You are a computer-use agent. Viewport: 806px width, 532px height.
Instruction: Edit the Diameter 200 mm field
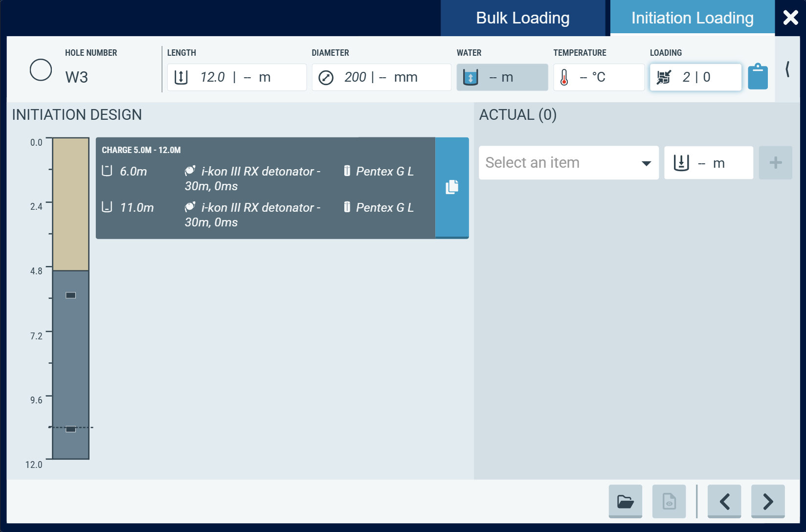(x=381, y=77)
